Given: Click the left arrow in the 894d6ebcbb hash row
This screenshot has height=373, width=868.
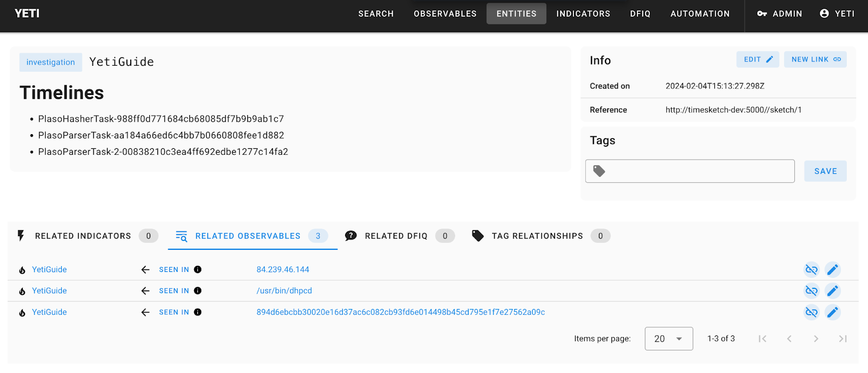Looking at the screenshot, I should 145,312.
